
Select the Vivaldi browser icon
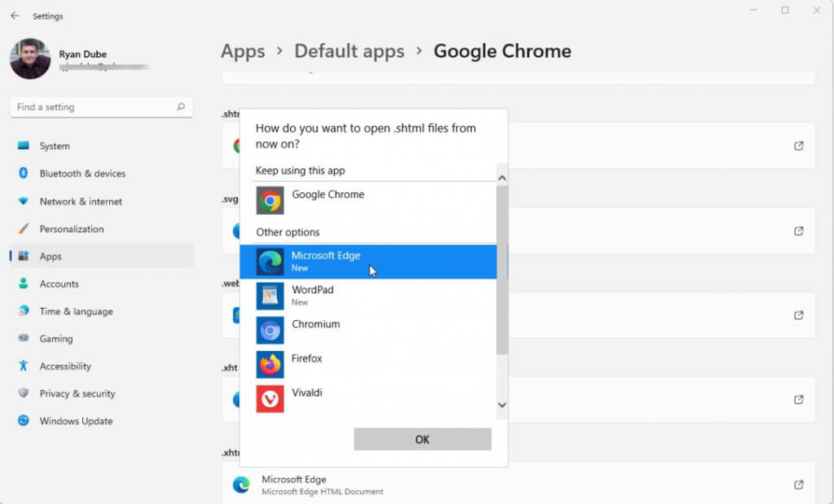270,398
